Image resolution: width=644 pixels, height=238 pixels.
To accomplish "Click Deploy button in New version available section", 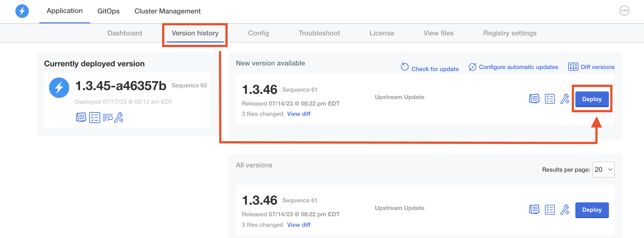I will (x=592, y=99).
